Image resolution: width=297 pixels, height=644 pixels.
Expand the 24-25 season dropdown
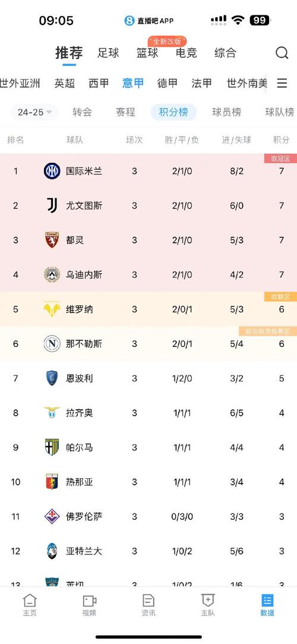(x=34, y=112)
